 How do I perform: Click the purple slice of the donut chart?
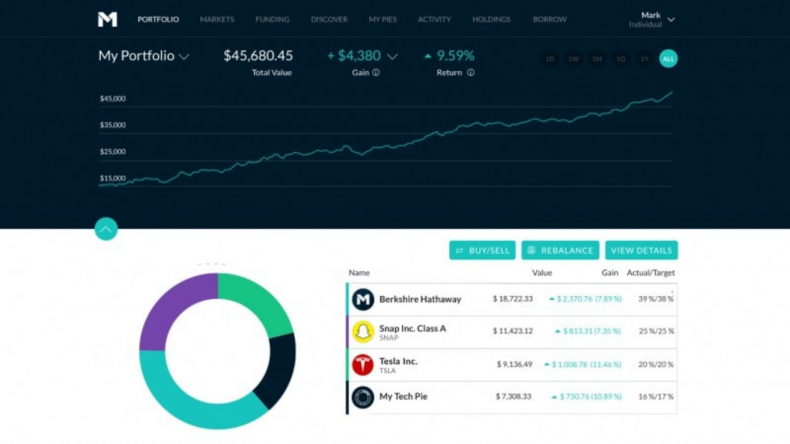pos(171,306)
